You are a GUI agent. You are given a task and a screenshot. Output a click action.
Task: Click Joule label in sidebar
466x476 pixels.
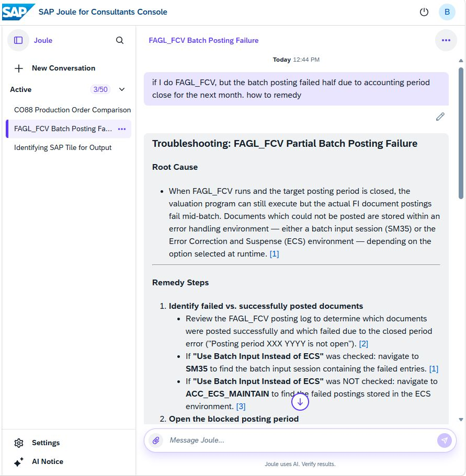coord(43,40)
